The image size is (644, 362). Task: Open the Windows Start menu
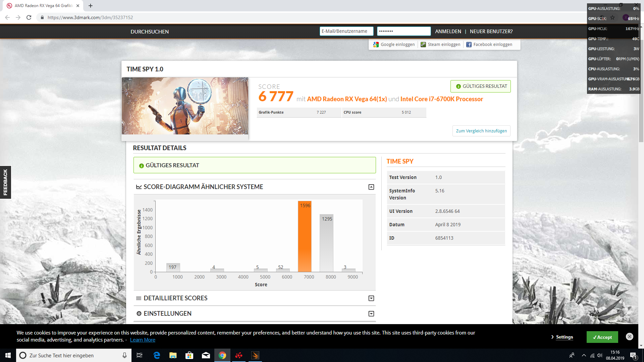click(8, 355)
